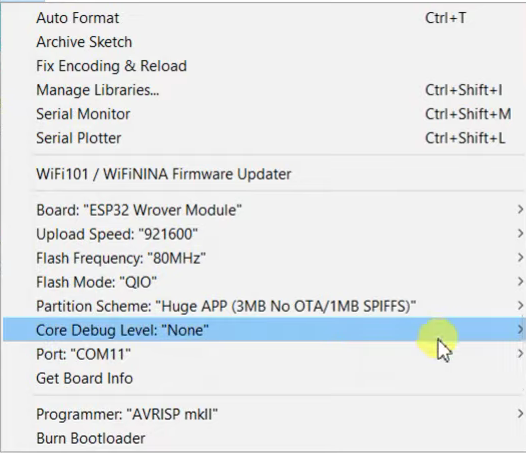Expand the Upload Speed 921600 submenu
This screenshot has height=453, width=526.
pyautogui.click(x=264, y=234)
